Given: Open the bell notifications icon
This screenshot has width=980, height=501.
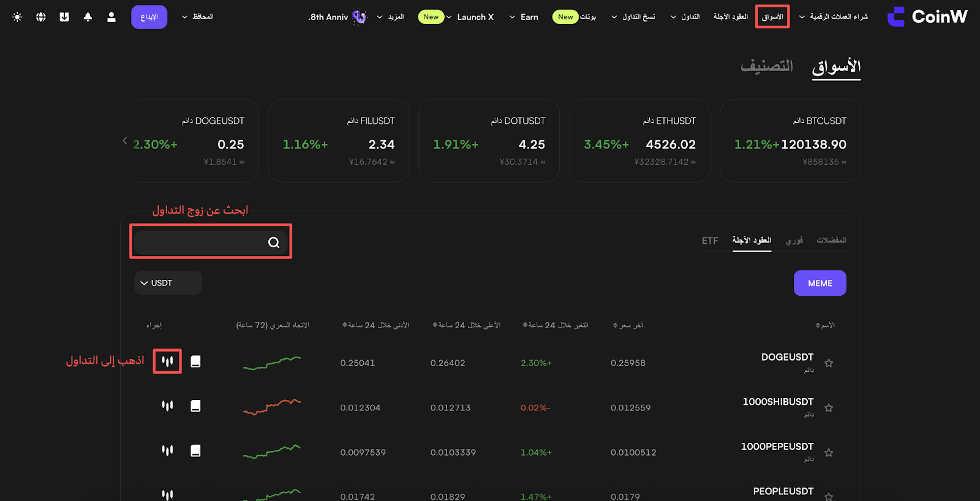Looking at the screenshot, I should tap(88, 17).
